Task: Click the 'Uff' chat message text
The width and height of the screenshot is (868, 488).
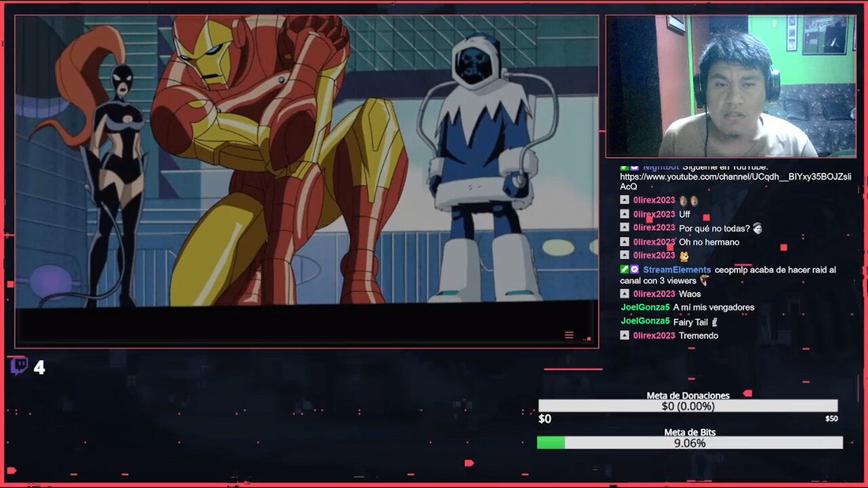Action: (684, 214)
